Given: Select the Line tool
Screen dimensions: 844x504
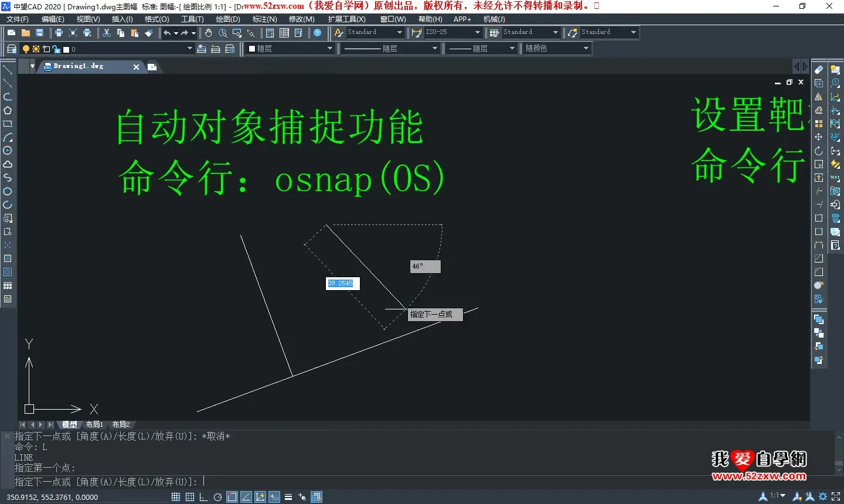Looking at the screenshot, I should (8, 69).
